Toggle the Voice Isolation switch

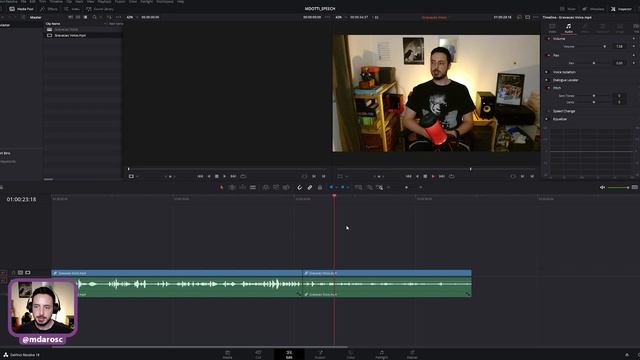click(x=547, y=72)
